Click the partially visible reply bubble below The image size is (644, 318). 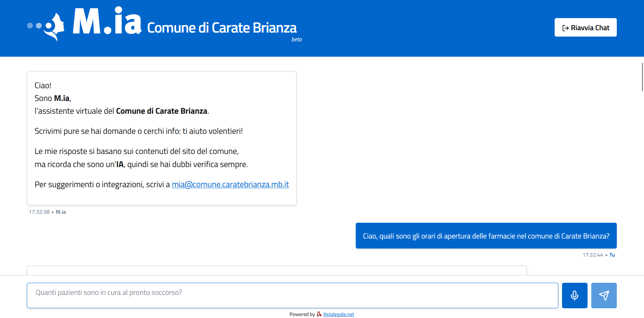pos(276,270)
